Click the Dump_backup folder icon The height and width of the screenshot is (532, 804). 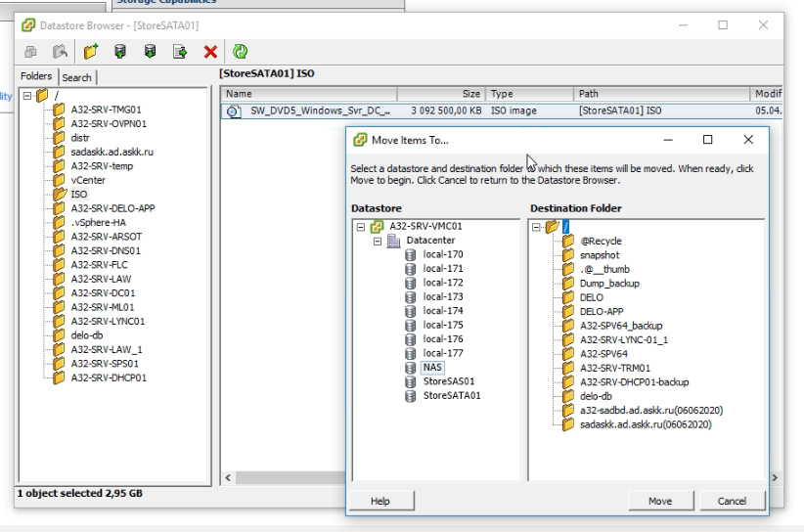click(x=568, y=284)
